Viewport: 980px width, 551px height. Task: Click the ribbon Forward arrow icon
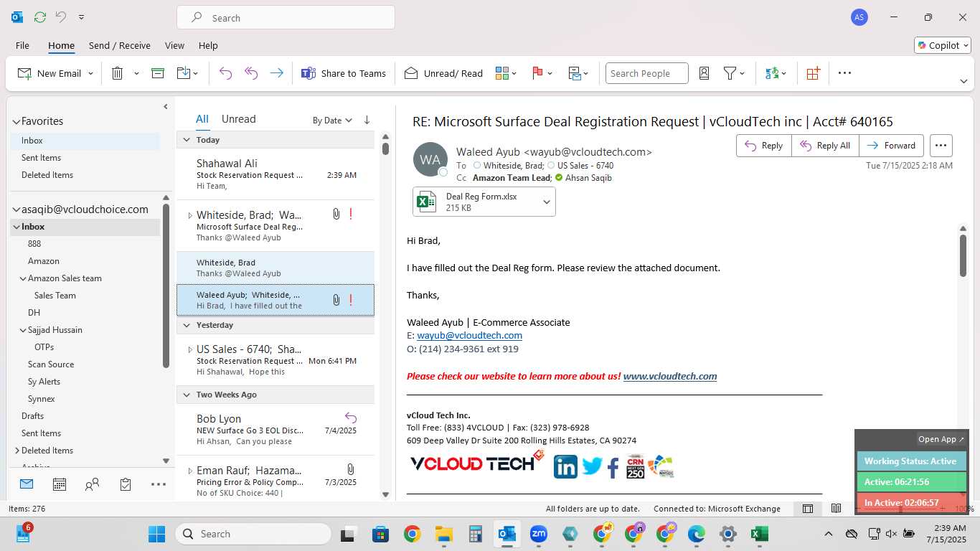[x=276, y=73]
